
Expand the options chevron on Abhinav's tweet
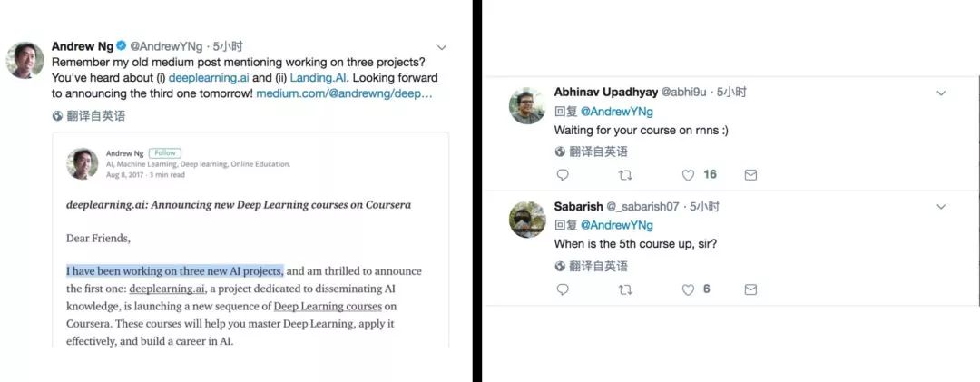(941, 93)
